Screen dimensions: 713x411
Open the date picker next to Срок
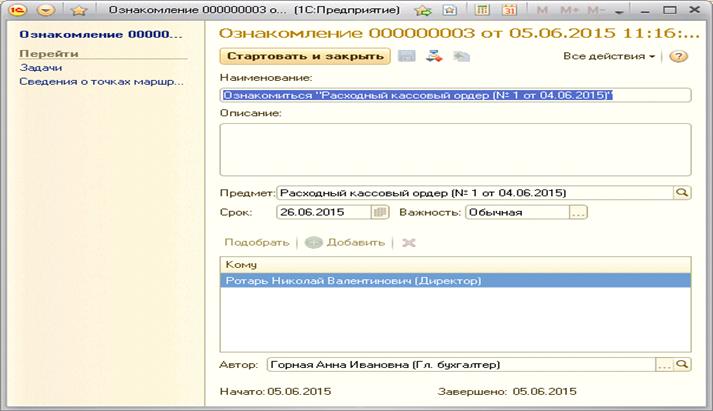379,212
